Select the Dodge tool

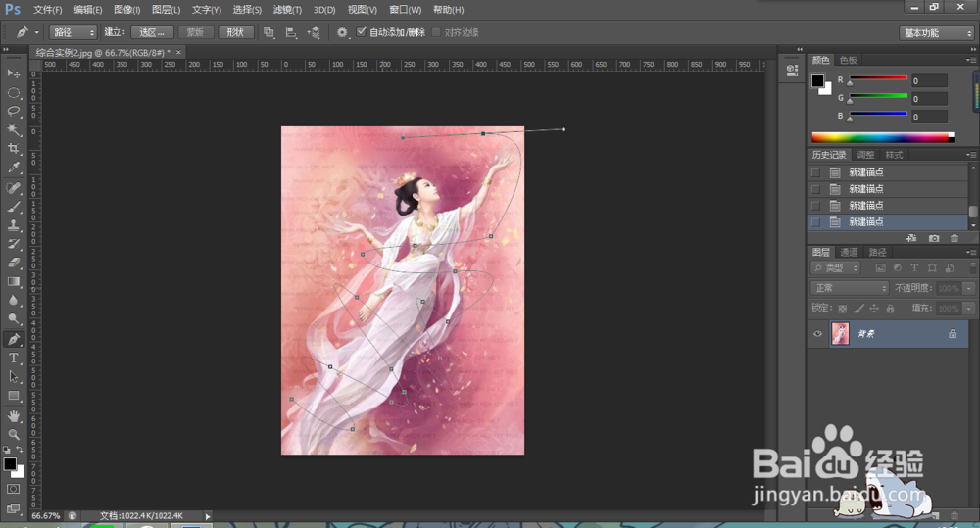tap(13, 319)
